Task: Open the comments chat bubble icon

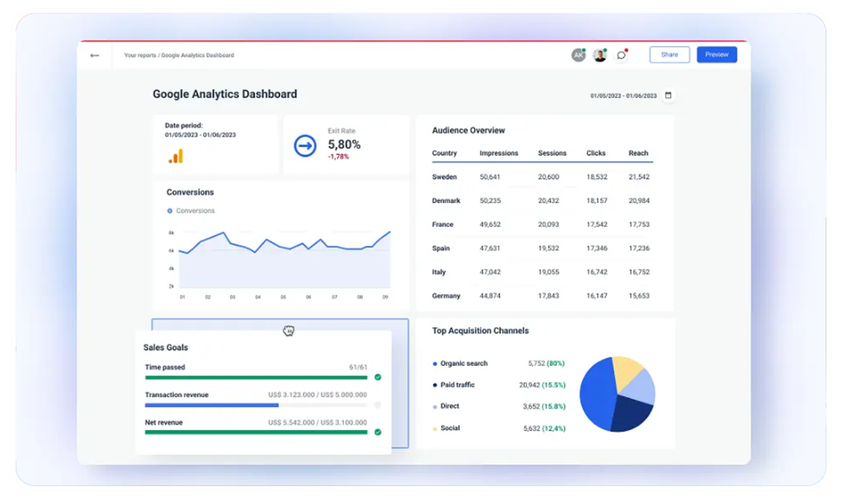Action: click(622, 55)
